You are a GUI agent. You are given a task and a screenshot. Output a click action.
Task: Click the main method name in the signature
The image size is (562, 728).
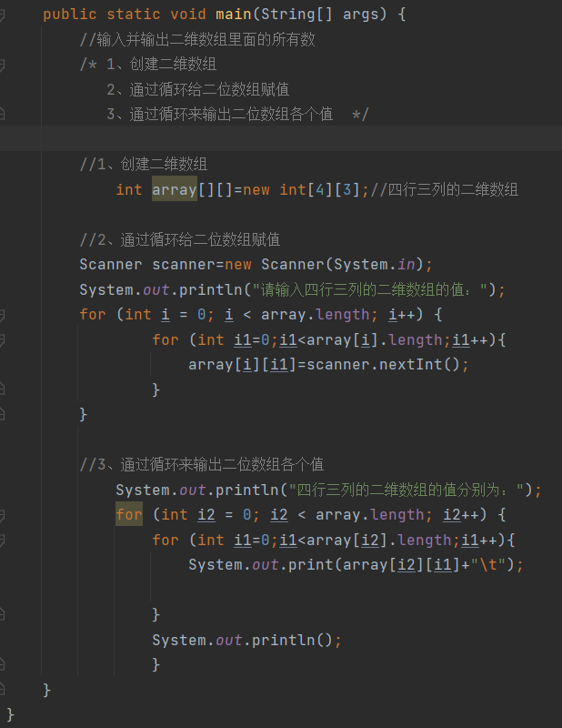[234, 14]
